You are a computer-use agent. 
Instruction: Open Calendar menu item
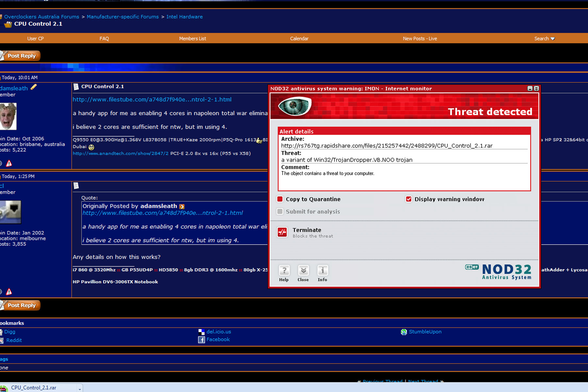(x=299, y=39)
